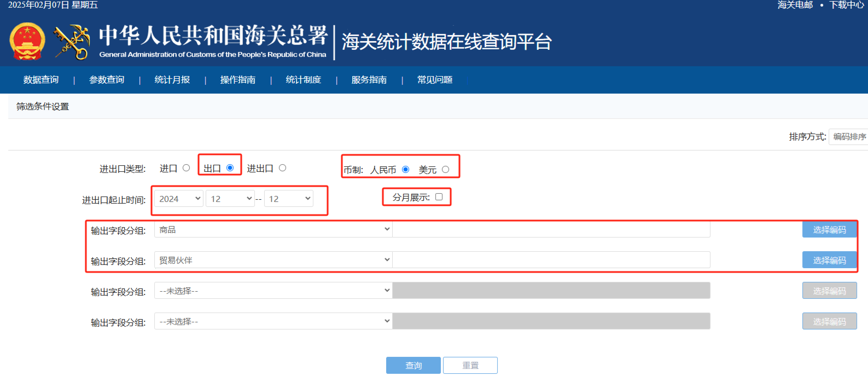Click the 商品 code input field
Screen dimensions: 868x376
[x=551, y=229]
